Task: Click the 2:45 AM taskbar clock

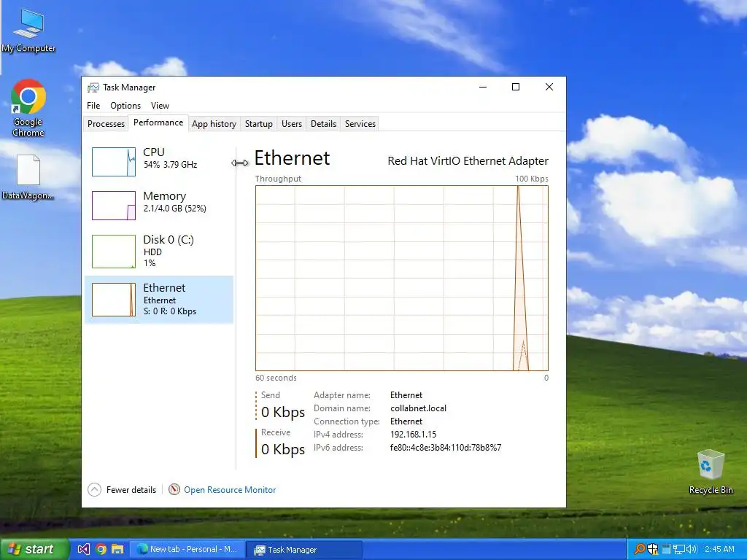Action: (x=719, y=549)
